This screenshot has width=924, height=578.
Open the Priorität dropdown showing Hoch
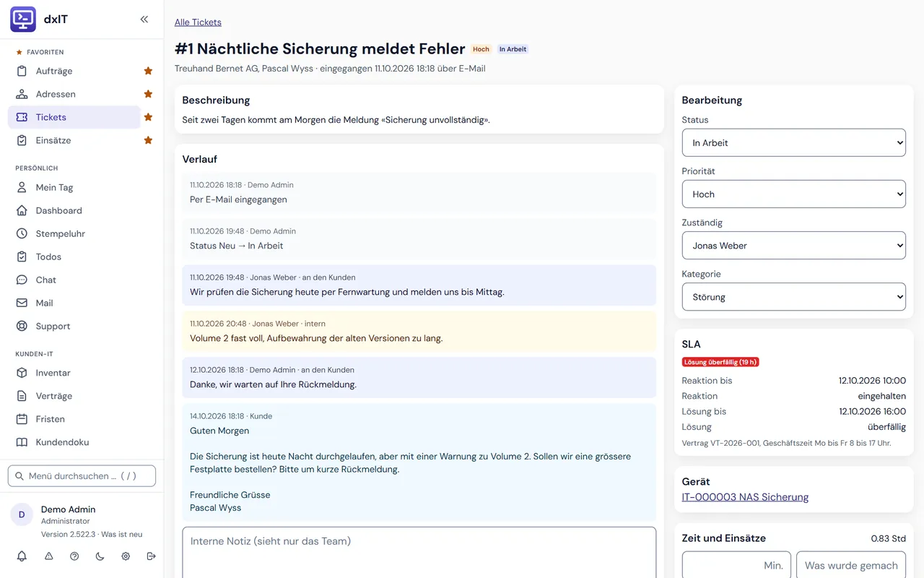793,194
